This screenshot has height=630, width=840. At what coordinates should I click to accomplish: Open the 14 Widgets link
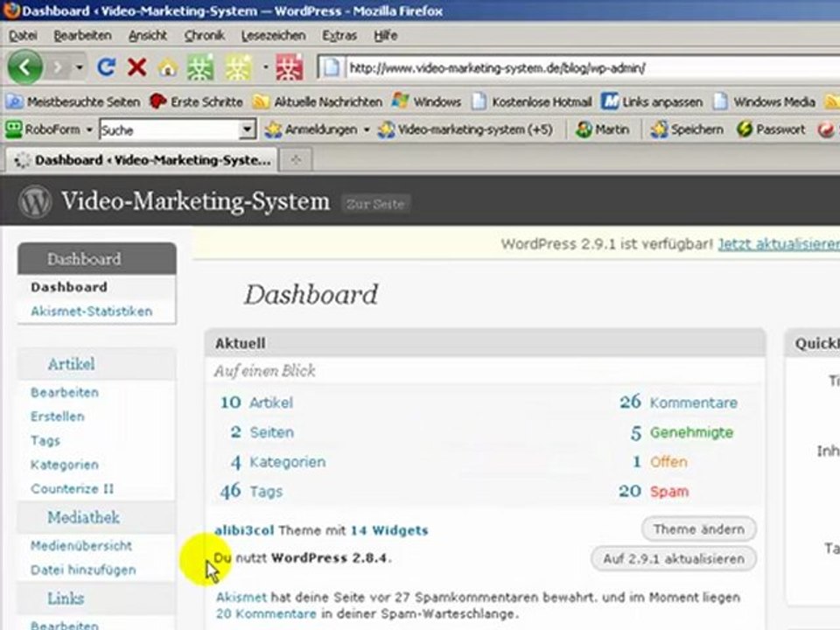click(x=389, y=530)
